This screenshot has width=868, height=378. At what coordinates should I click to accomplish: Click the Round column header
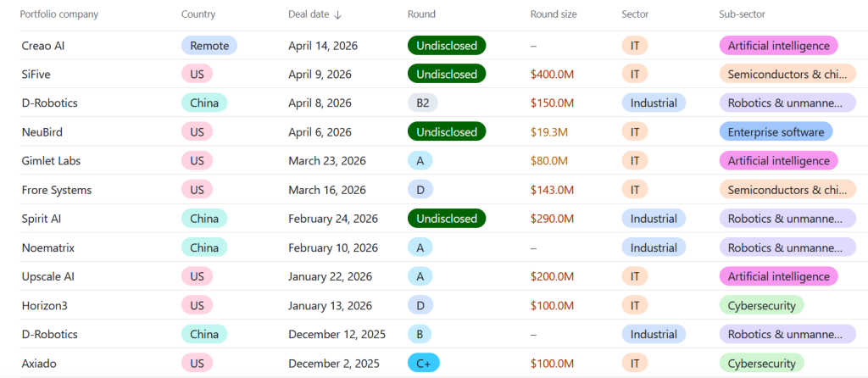422,14
